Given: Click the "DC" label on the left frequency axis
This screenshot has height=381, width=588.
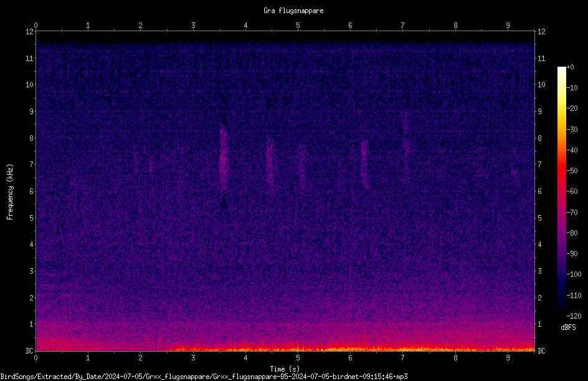Looking at the screenshot, I should coord(29,351).
